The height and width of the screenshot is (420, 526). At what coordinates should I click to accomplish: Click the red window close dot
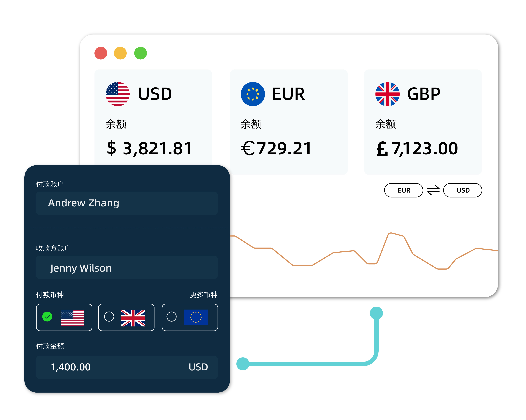[x=101, y=53]
